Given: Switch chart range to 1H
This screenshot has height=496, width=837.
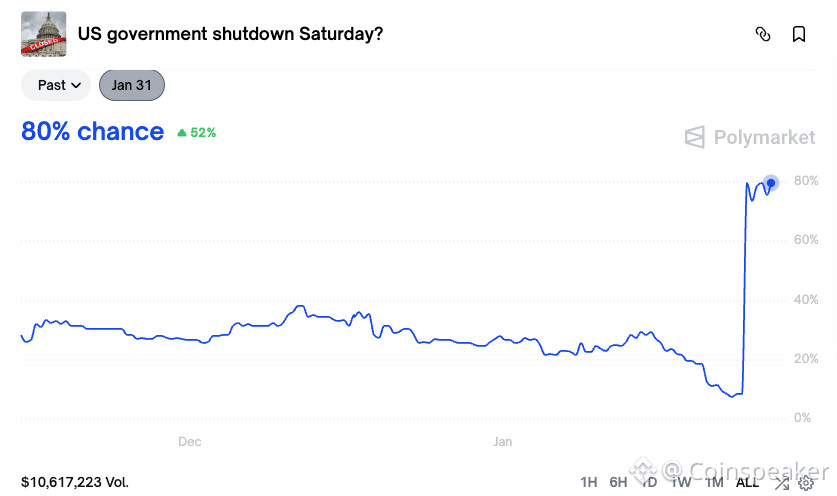Looking at the screenshot, I should (589, 483).
